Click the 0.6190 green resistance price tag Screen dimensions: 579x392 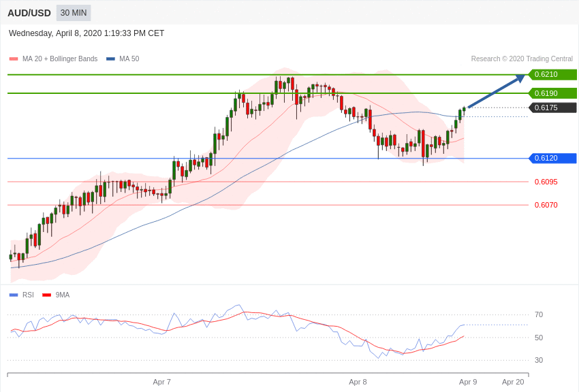(x=552, y=93)
